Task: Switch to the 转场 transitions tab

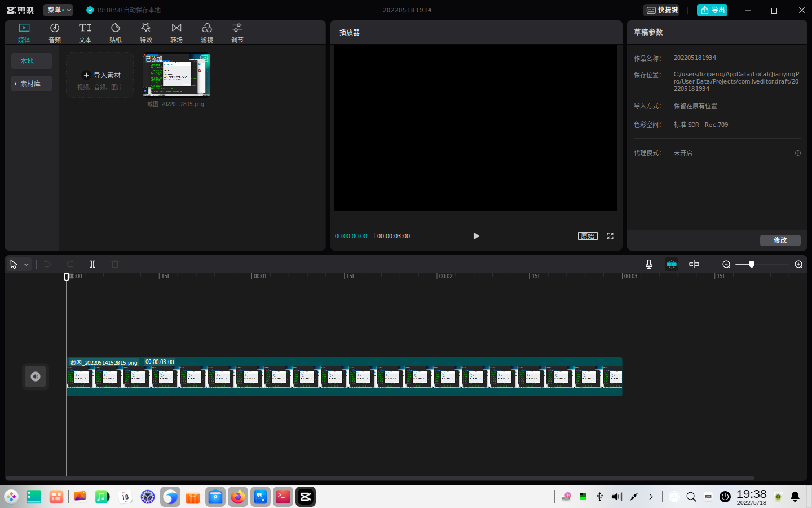Action: point(176,33)
